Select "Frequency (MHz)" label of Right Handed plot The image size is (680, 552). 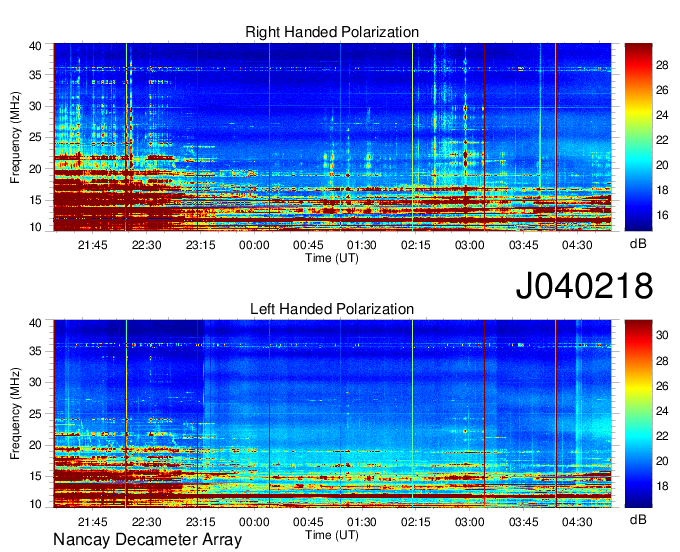15,137
